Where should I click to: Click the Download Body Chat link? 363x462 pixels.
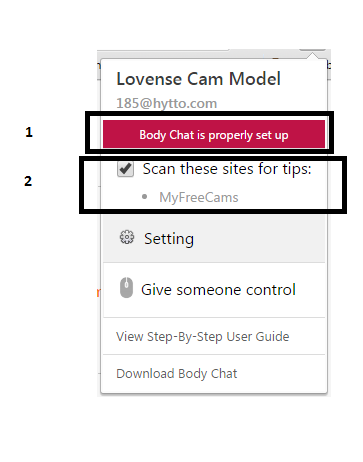[x=177, y=374]
